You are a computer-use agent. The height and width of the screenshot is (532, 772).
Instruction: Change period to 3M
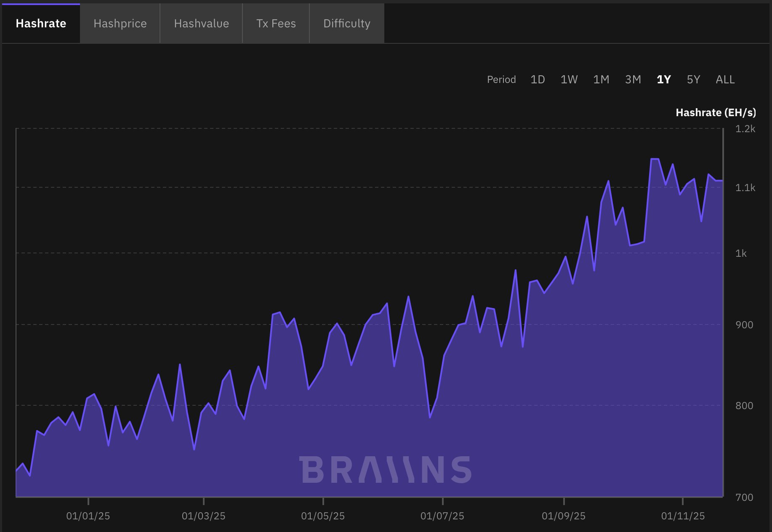(x=633, y=80)
